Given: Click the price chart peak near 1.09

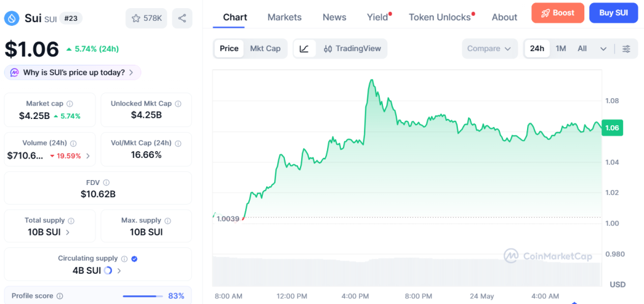Looking at the screenshot, I should point(372,80).
